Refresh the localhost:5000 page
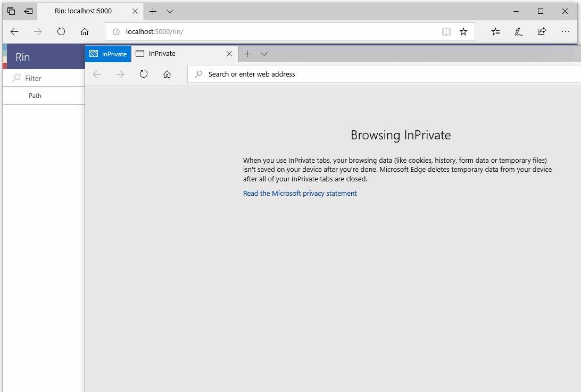Screen dimensions: 581x392 click(61, 31)
